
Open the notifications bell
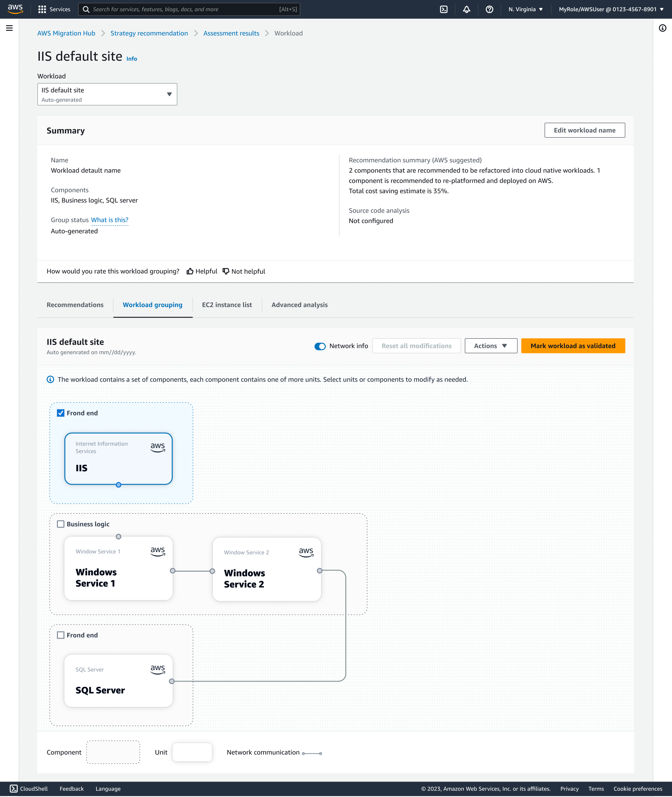pos(467,9)
